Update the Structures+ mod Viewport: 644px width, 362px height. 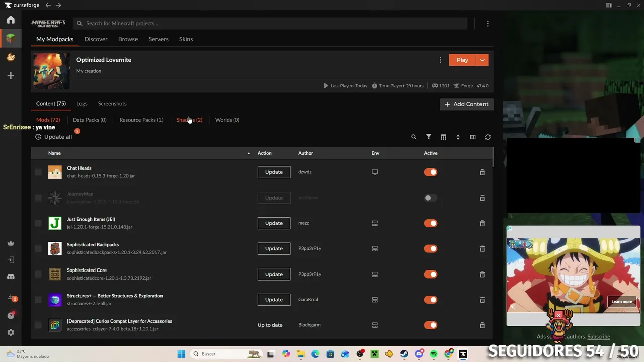pos(274,300)
